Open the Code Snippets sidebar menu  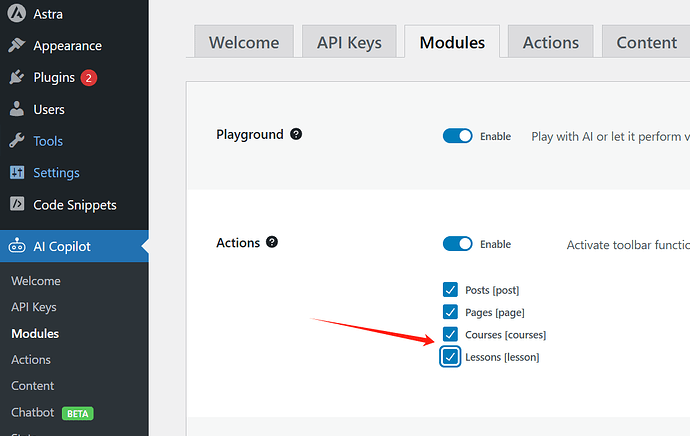(74, 205)
